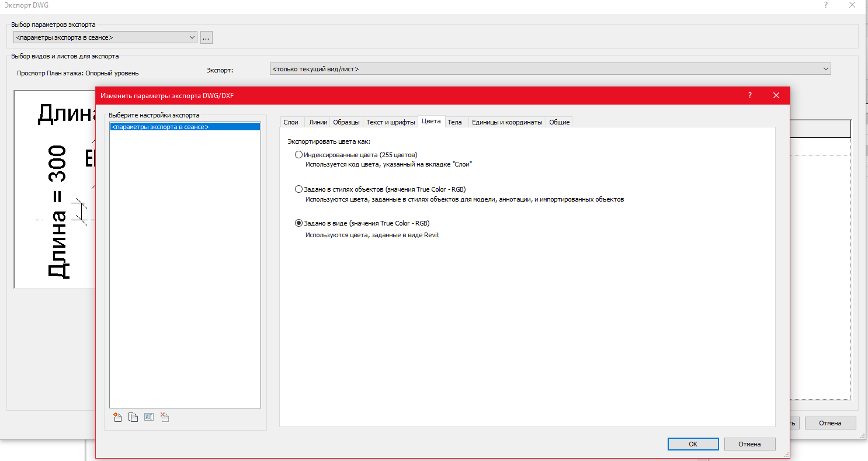Open the Цвета tab
Image resolution: width=868 pixels, height=461 pixels.
coord(431,122)
